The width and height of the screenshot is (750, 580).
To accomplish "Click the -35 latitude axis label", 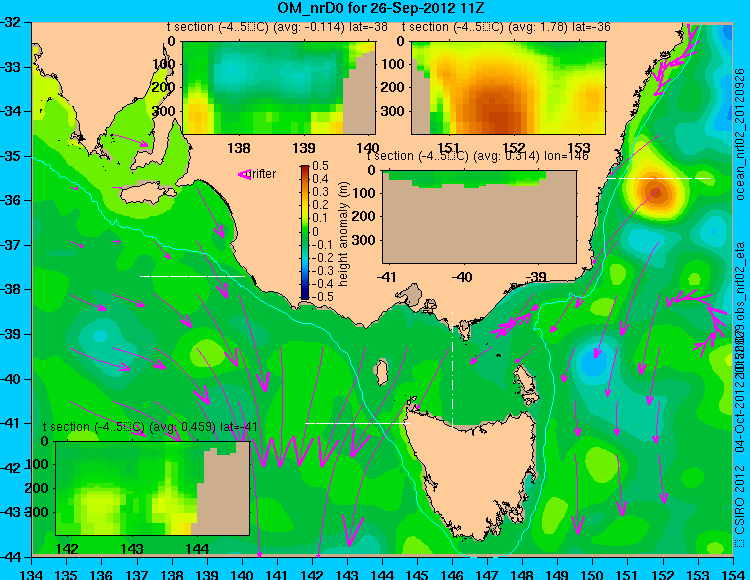I will point(11,156).
